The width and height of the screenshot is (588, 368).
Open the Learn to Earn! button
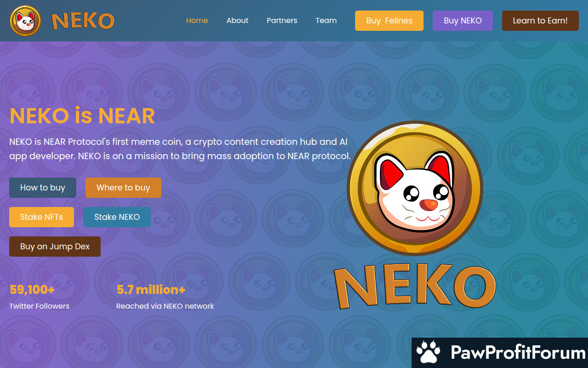tap(540, 21)
